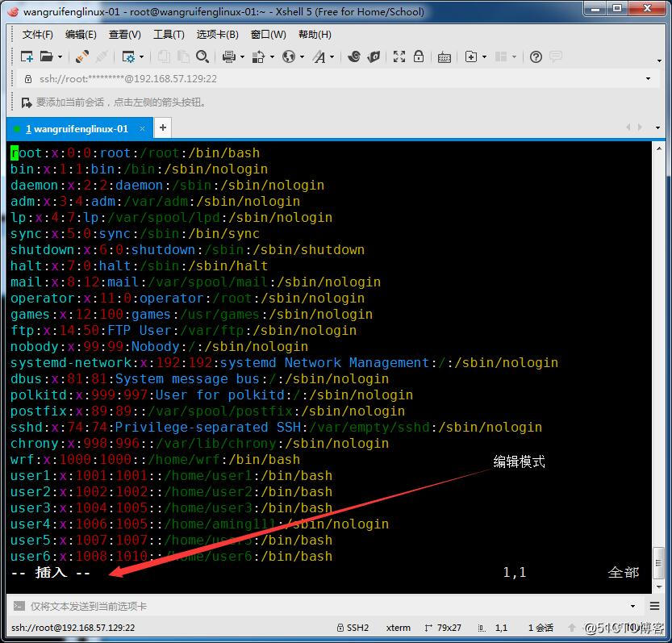
Task: Open Help question mark icon
Action: (536, 56)
